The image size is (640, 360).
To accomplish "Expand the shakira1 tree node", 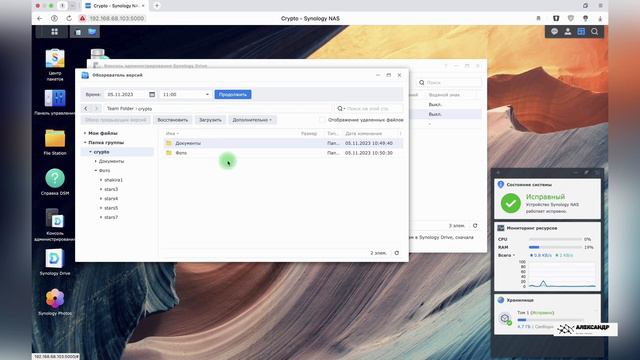I will pyautogui.click(x=101, y=180).
